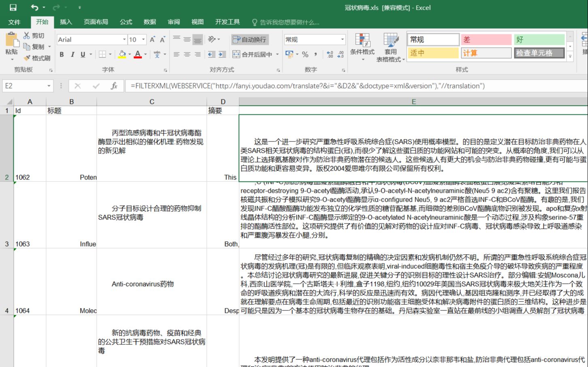Expand the cell styles gallery more arrow
This screenshot has width=588, height=367.
point(570,57)
